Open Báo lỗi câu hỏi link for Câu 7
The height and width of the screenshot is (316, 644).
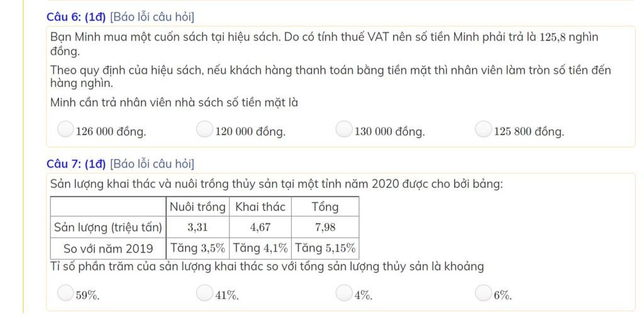(152, 164)
